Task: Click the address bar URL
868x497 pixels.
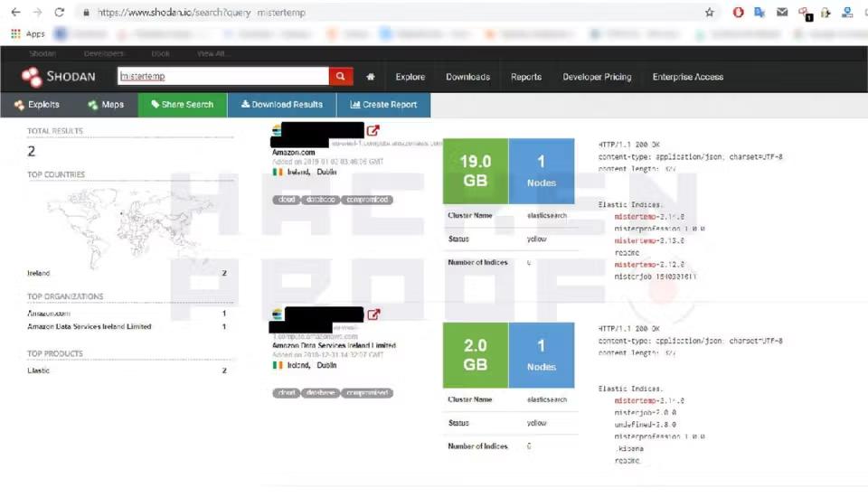Action: tap(202, 12)
